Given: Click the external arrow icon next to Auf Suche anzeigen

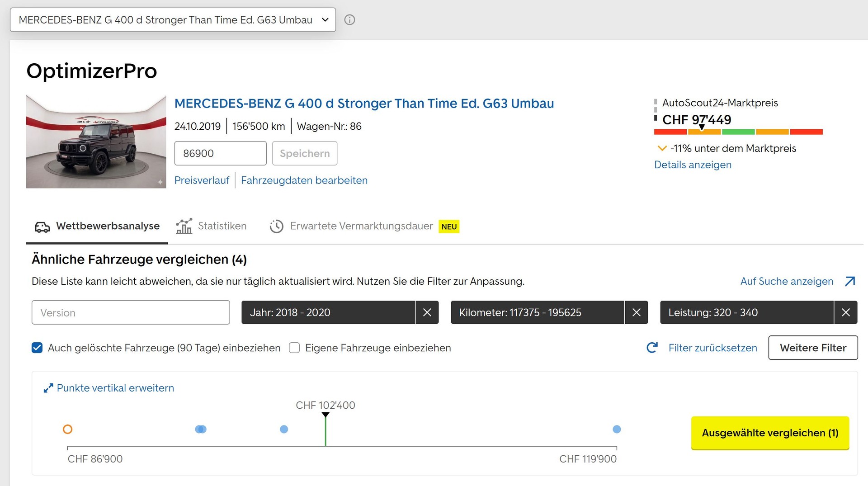Looking at the screenshot, I should point(850,281).
